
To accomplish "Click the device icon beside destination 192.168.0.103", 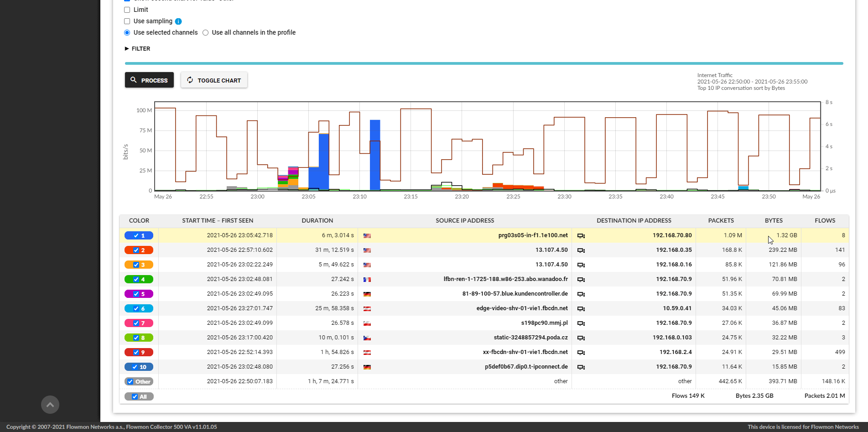I will click(581, 338).
